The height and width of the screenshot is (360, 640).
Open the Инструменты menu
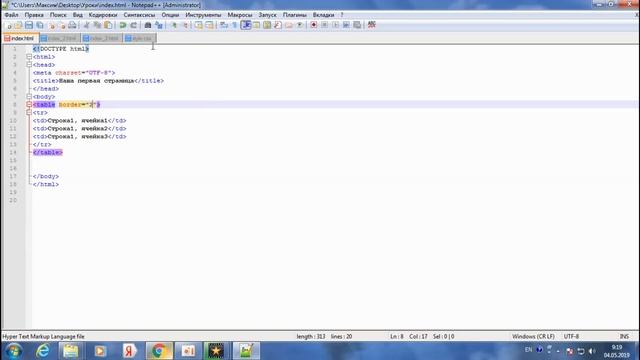point(203,15)
